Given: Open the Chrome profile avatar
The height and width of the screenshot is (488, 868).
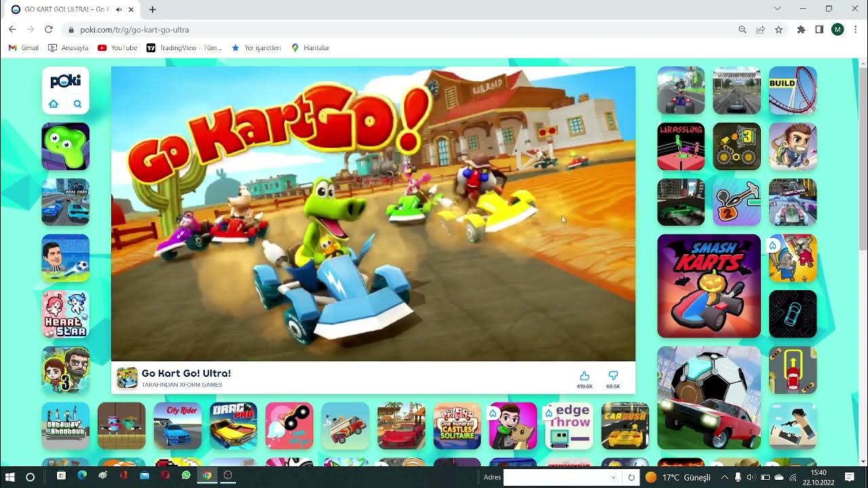Looking at the screenshot, I should tap(837, 30).
